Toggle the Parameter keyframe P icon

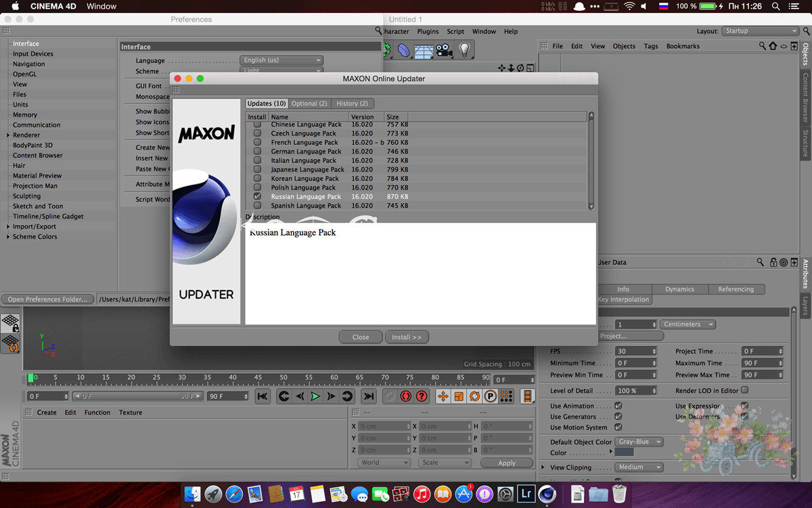click(x=490, y=396)
